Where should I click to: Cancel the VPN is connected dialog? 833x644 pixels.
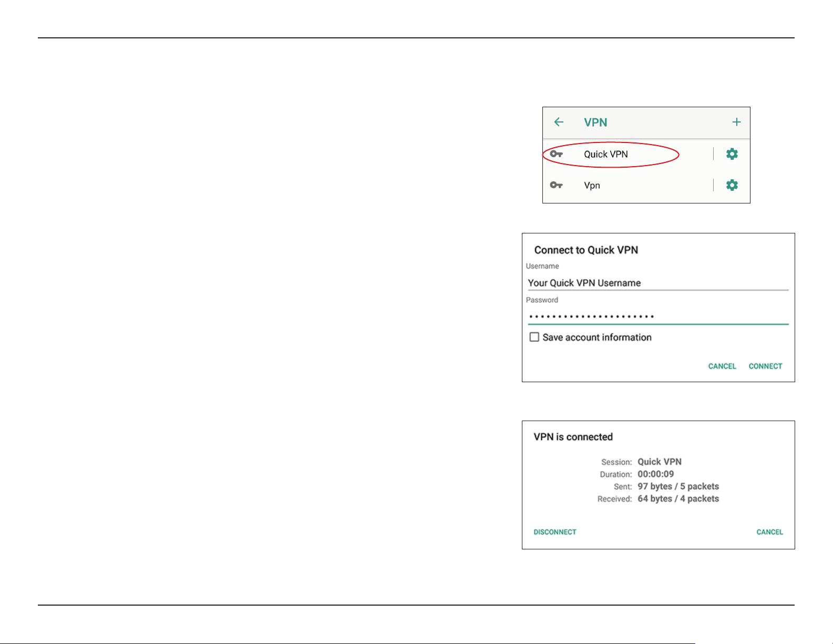[x=769, y=532]
